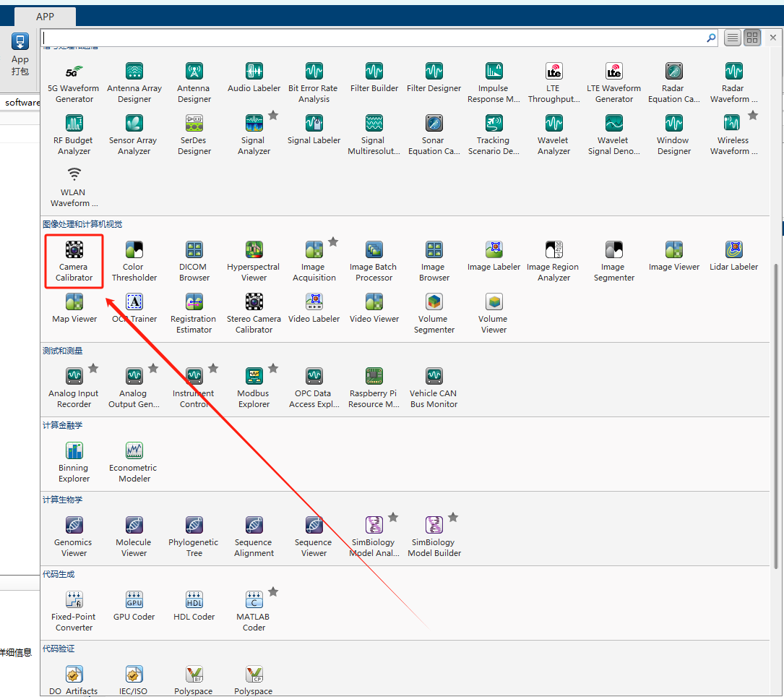Open LTE Waveform Generator
The width and height of the screenshot is (784, 697).
click(x=614, y=83)
